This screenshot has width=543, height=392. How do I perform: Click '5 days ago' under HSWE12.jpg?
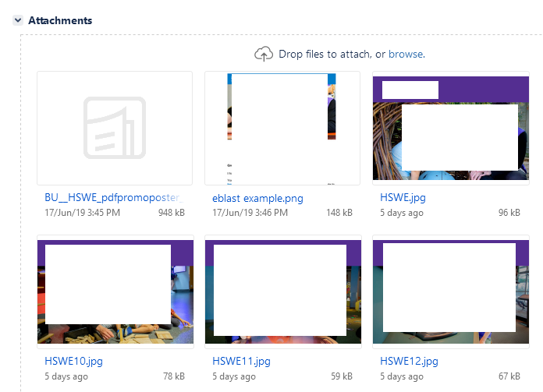(402, 376)
